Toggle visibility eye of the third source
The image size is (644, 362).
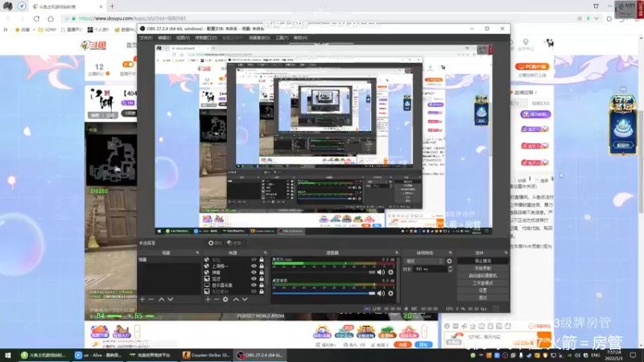click(x=254, y=272)
